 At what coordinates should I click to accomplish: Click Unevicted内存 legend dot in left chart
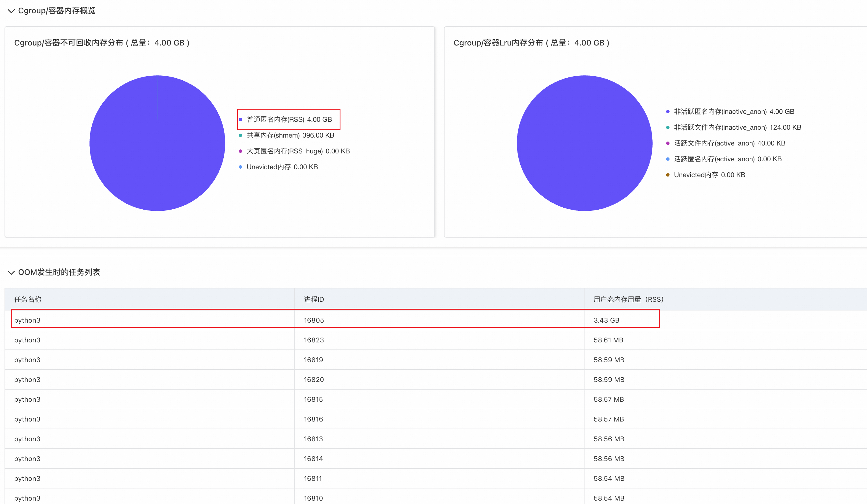240,167
